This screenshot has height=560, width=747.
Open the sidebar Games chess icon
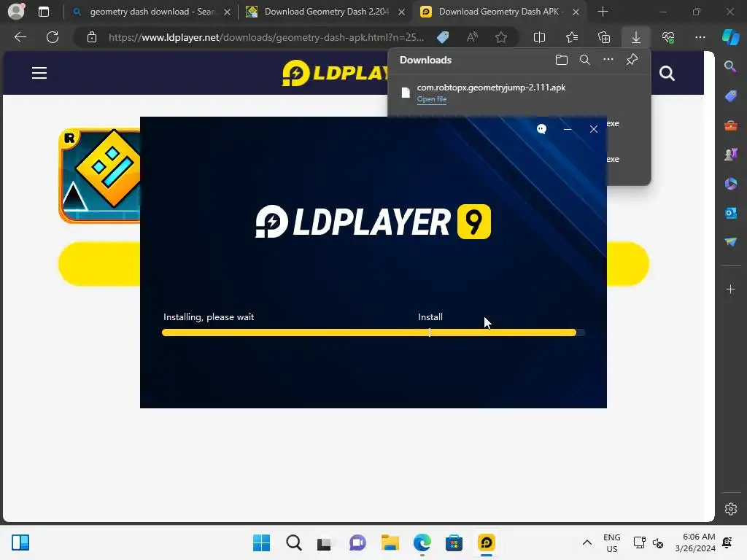click(x=730, y=155)
